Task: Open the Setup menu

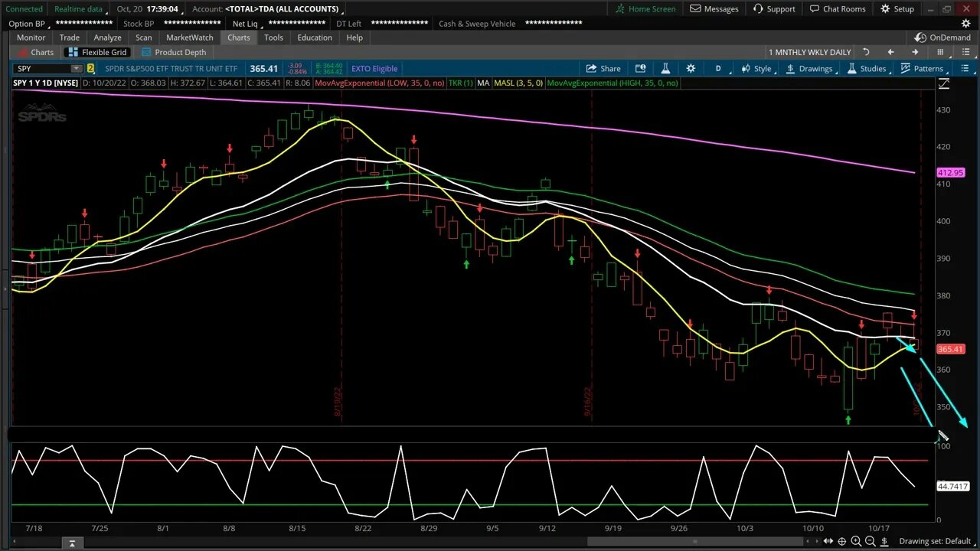Action: 897,8
